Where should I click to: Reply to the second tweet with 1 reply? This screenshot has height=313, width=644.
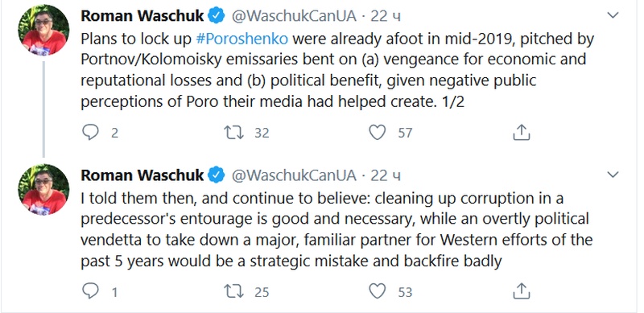point(90,291)
